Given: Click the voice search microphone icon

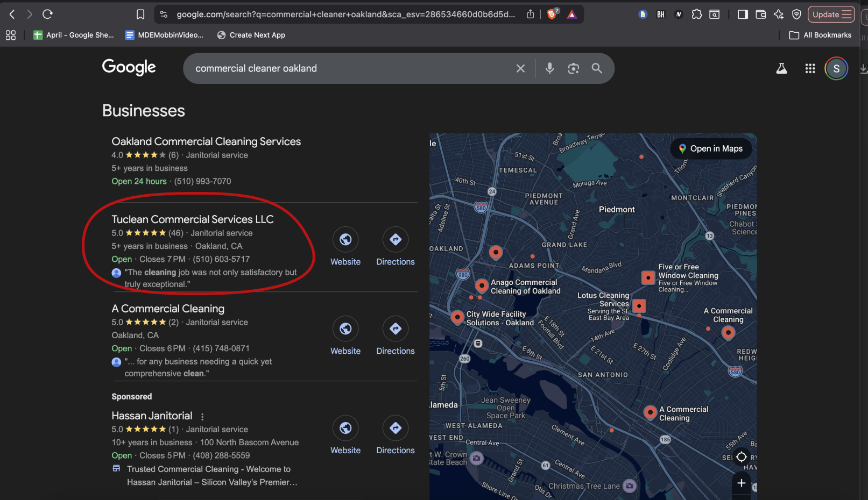Looking at the screenshot, I should coord(549,68).
